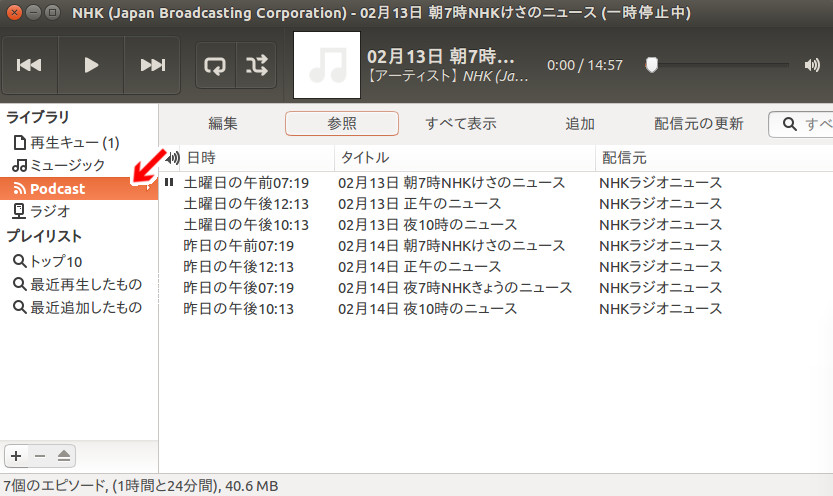Click the 追加 button
833x496 pixels.
580,124
